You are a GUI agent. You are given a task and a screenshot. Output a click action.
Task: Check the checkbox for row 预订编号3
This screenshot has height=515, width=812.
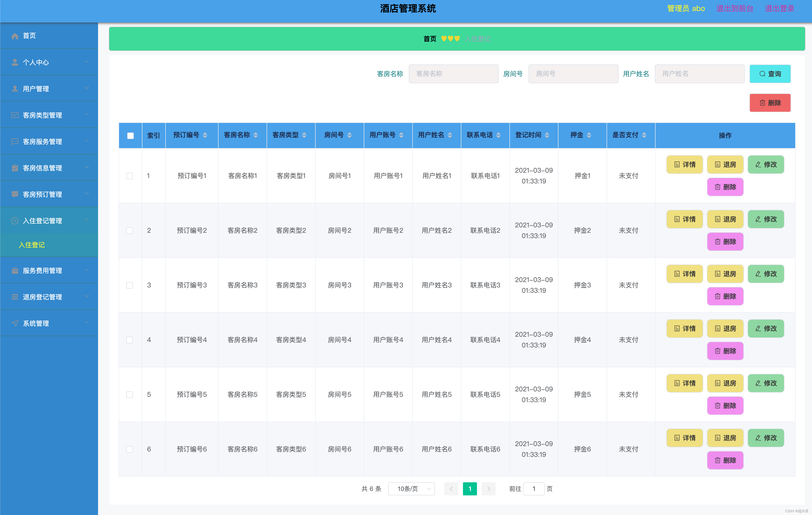[x=130, y=285]
